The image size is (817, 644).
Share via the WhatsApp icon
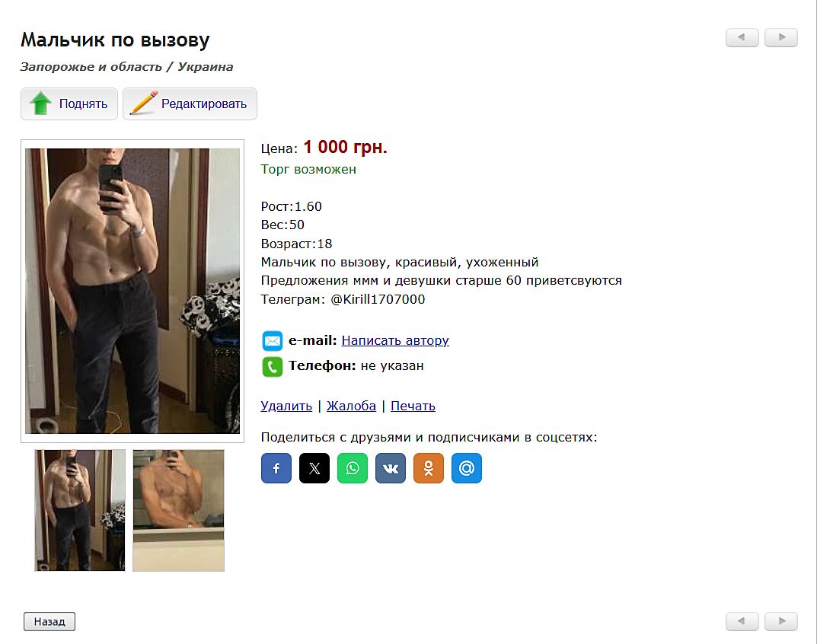click(x=353, y=468)
